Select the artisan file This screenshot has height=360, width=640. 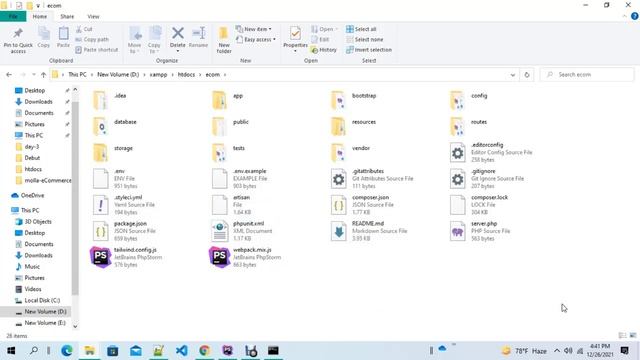tap(231, 205)
